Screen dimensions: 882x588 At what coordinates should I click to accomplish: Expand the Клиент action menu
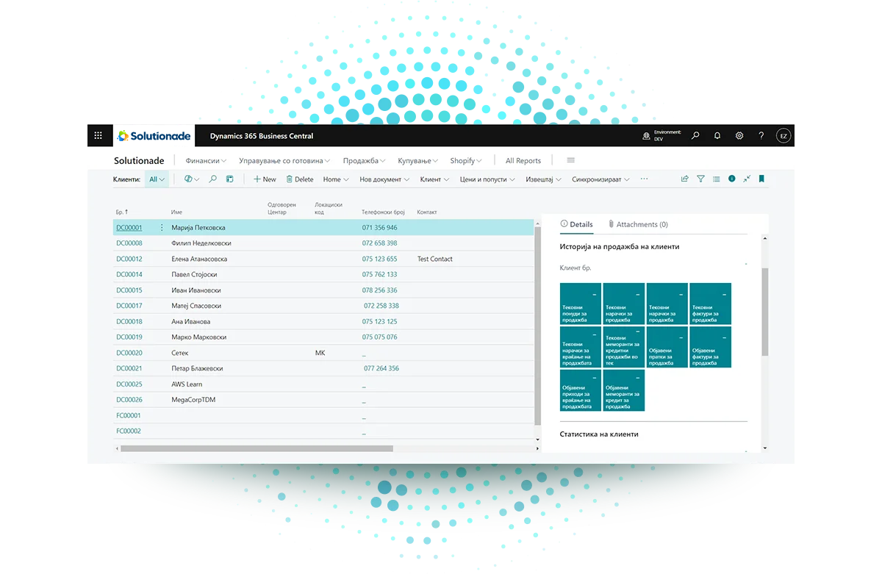pyautogui.click(x=435, y=179)
